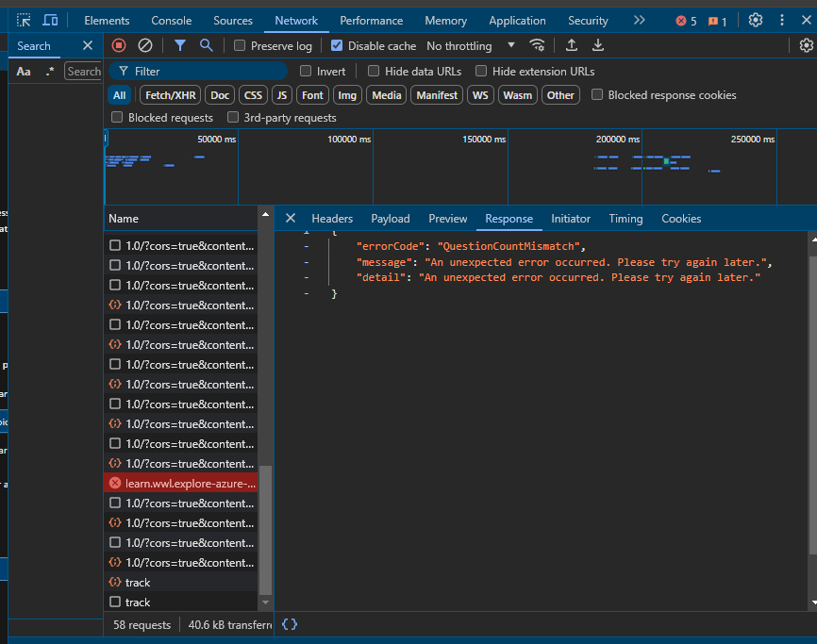Toggle the filter funnel icon

[180, 46]
